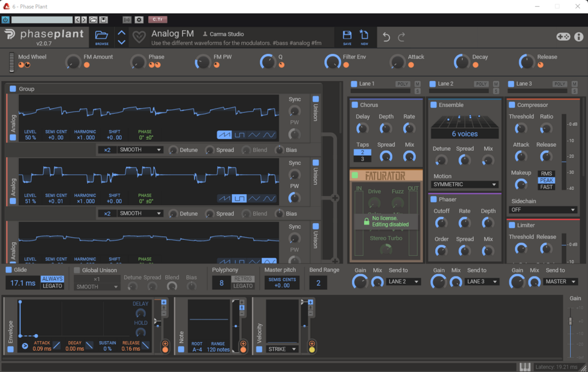The image size is (588, 372).
Task: Click the host next preset arrow
Action: (x=84, y=20)
